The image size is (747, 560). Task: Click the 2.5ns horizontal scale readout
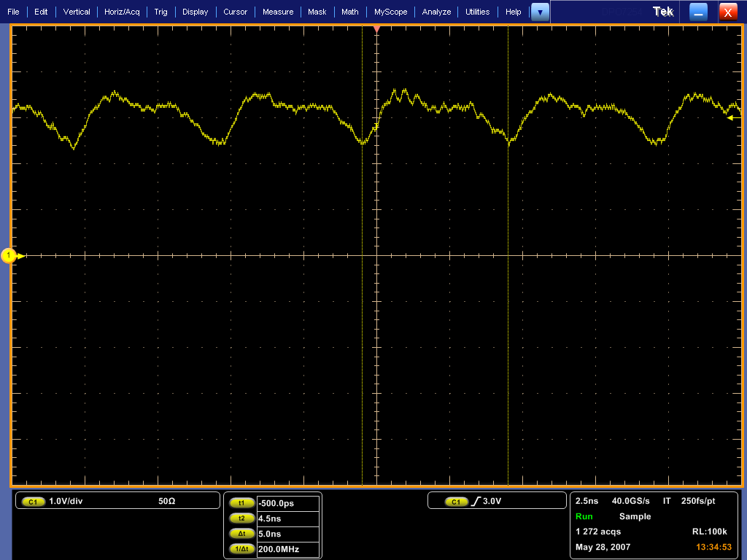(587, 501)
